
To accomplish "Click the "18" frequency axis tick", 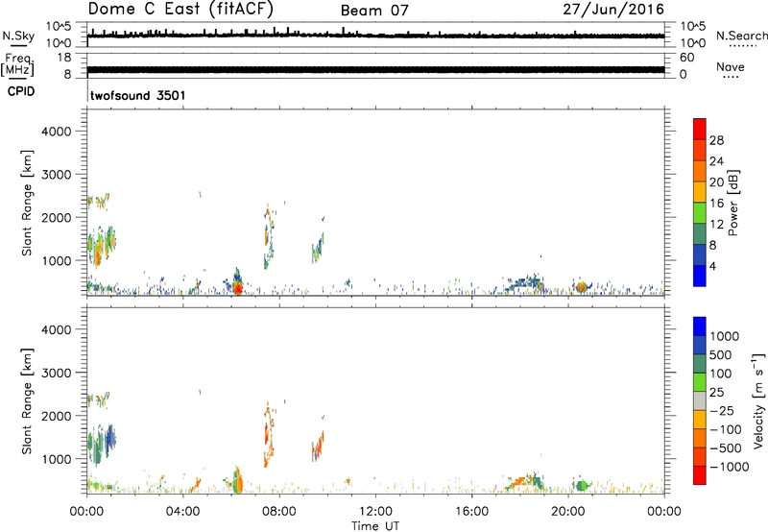I will [x=63, y=58].
